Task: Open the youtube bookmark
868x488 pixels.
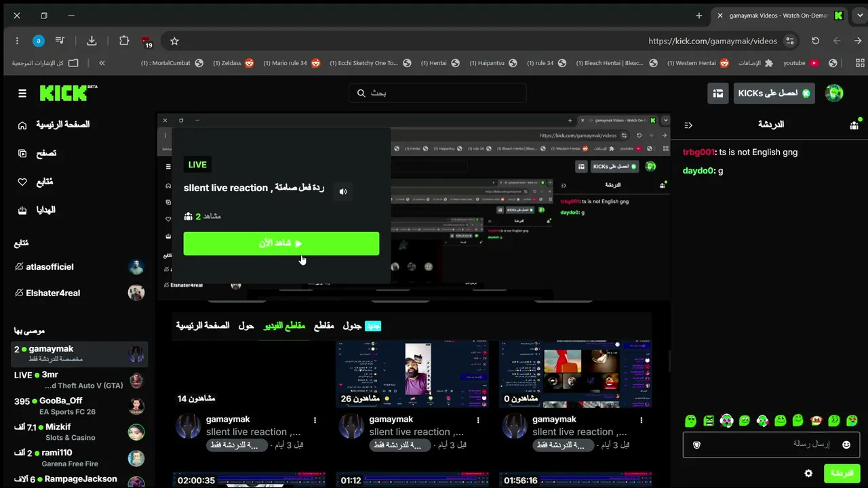Action: (801, 63)
